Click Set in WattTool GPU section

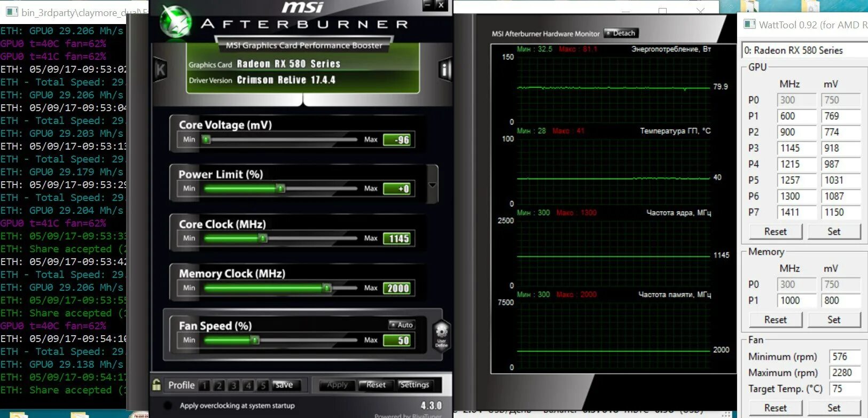coord(834,231)
